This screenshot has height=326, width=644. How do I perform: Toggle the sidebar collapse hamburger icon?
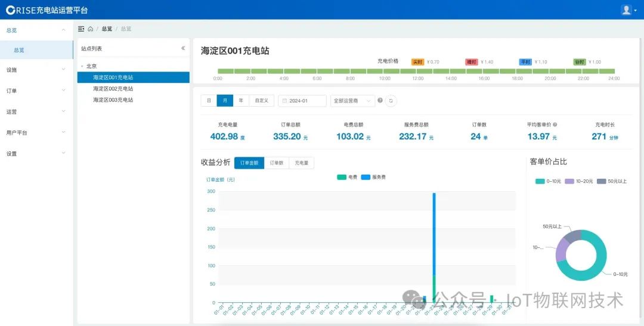tap(81, 29)
